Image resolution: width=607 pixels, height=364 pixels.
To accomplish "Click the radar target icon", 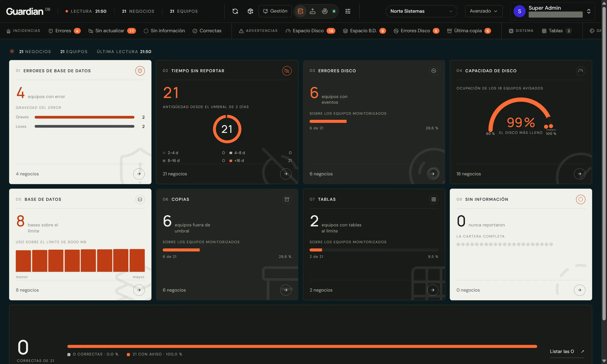I will click(x=325, y=11).
